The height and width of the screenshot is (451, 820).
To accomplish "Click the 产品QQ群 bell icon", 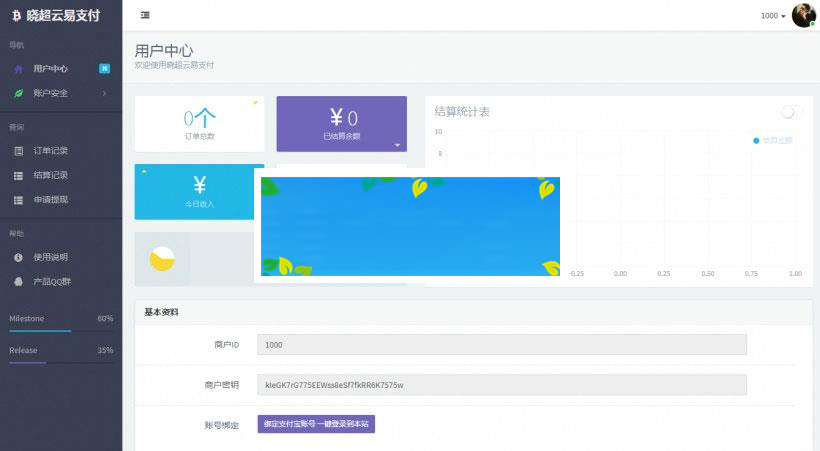I will 18,281.
